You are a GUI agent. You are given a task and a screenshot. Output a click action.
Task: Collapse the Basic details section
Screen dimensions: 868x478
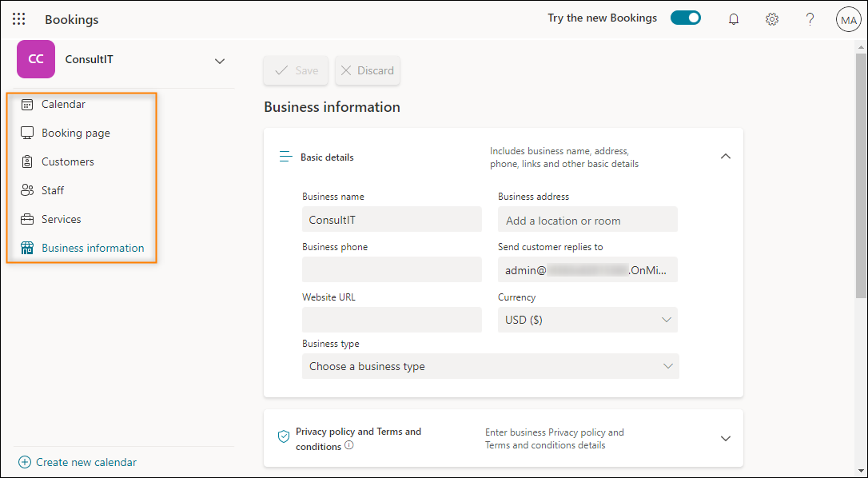725,157
